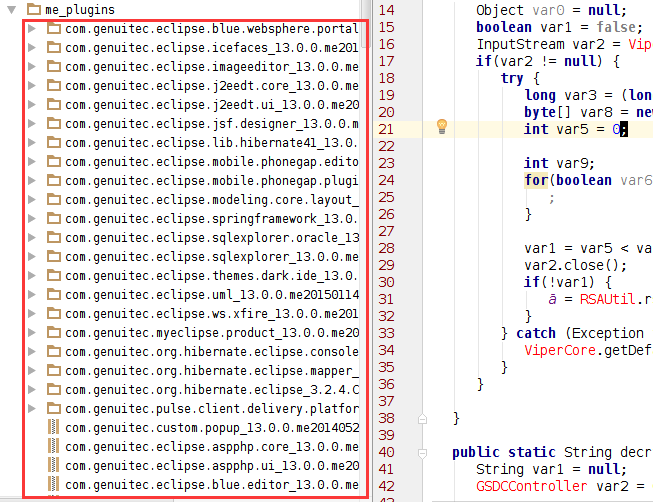Click jar icon of aspphp.core_13.0.0

tap(53, 446)
